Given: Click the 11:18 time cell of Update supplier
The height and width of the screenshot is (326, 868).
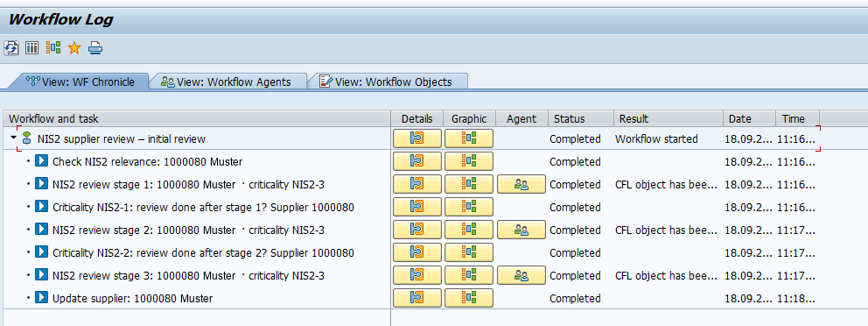Looking at the screenshot, I should click(796, 298).
